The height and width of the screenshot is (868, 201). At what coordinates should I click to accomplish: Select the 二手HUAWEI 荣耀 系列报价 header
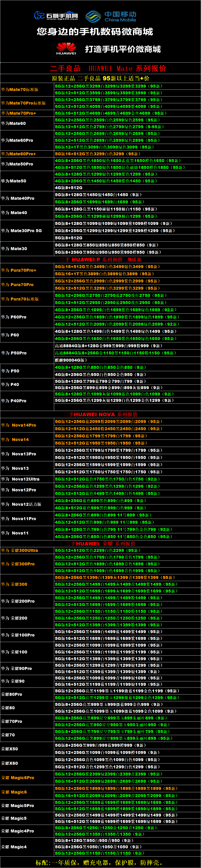[x=101, y=544]
